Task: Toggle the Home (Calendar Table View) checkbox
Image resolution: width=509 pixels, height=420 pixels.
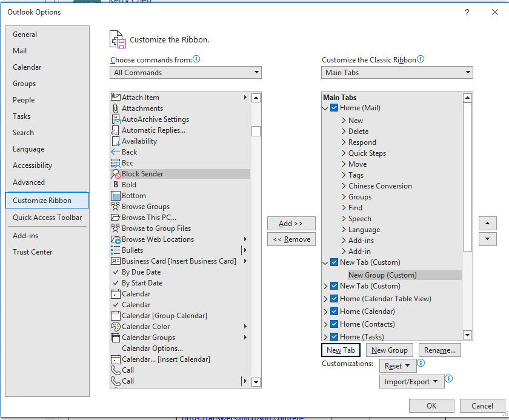Action: 334,299
